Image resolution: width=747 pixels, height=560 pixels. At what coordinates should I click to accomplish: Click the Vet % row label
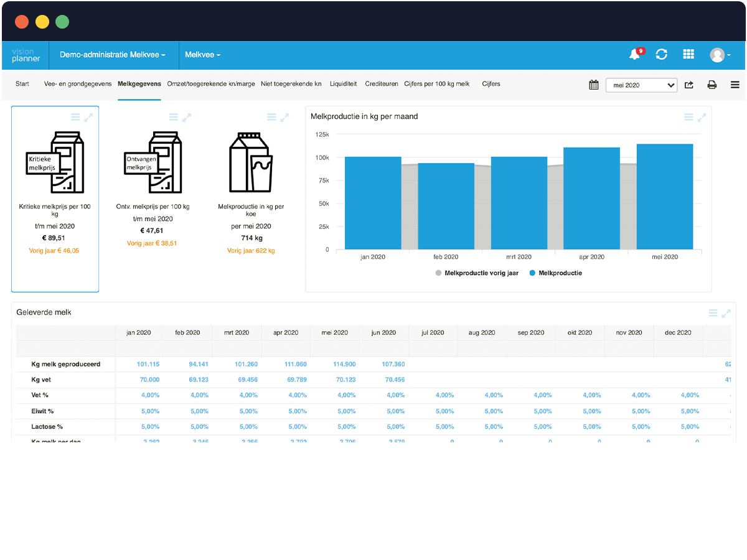40,395
